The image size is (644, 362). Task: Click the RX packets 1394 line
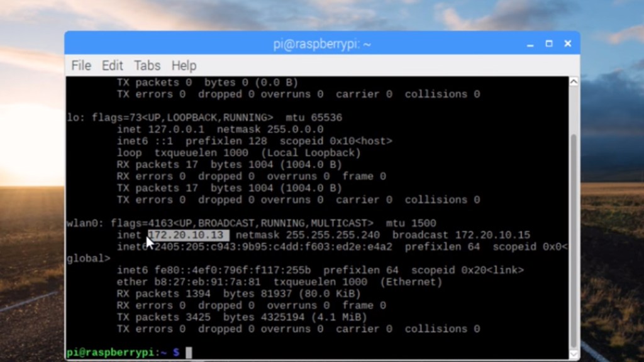click(x=238, y=294)
